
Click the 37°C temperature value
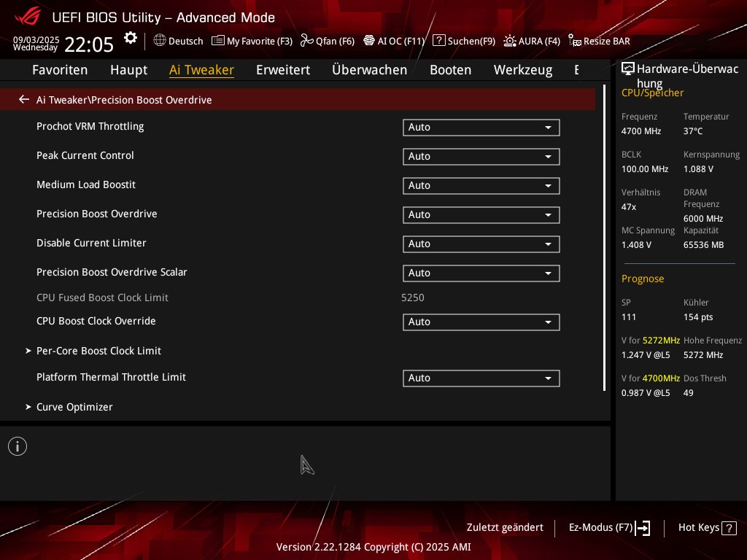click(x=693, y=131)
